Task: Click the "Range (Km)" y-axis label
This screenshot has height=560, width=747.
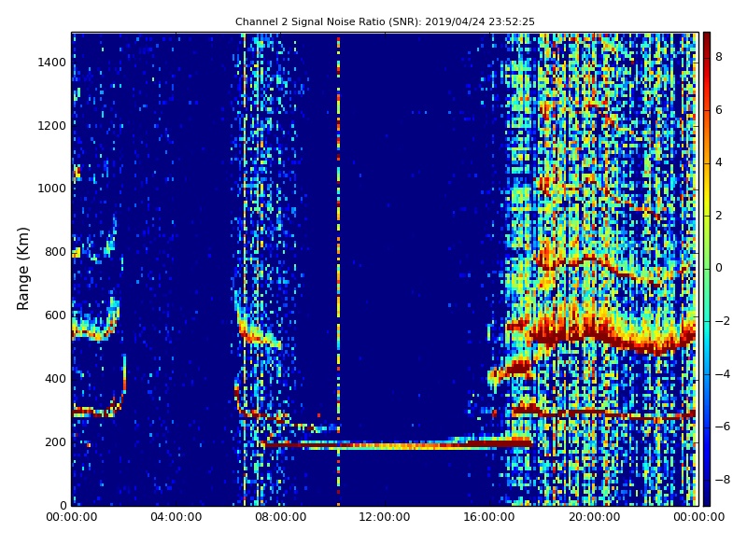Action: click(22, 269)
